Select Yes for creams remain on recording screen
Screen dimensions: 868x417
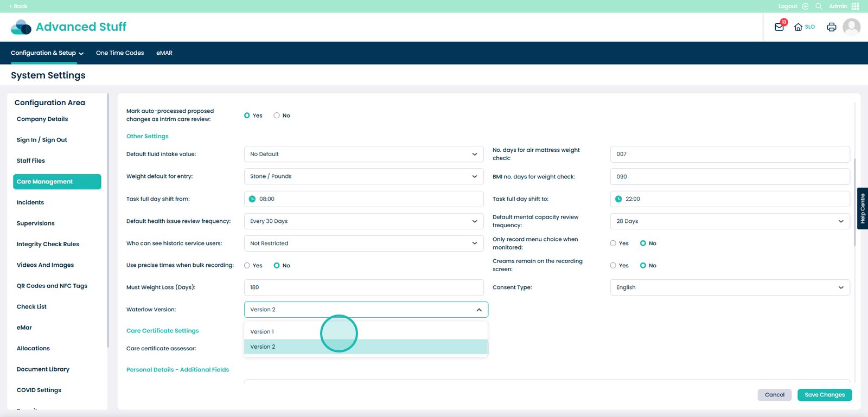coord(613,266)
